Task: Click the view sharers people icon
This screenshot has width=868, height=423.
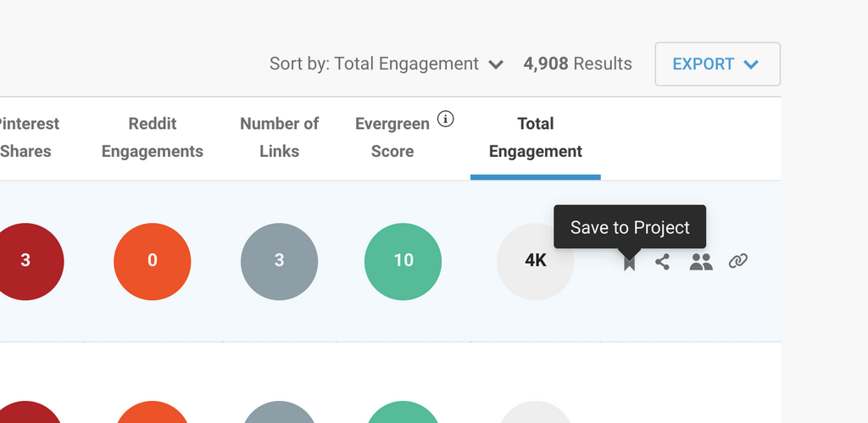Action: point(701,262)
